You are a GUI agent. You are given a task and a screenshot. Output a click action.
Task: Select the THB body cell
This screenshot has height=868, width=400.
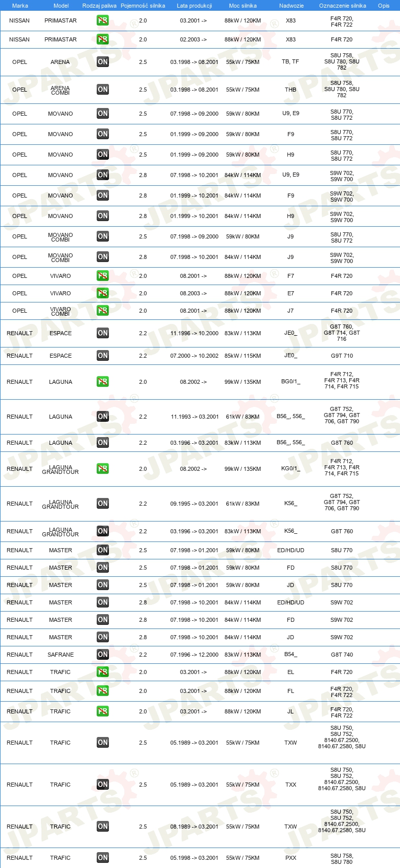coord(291,90)
